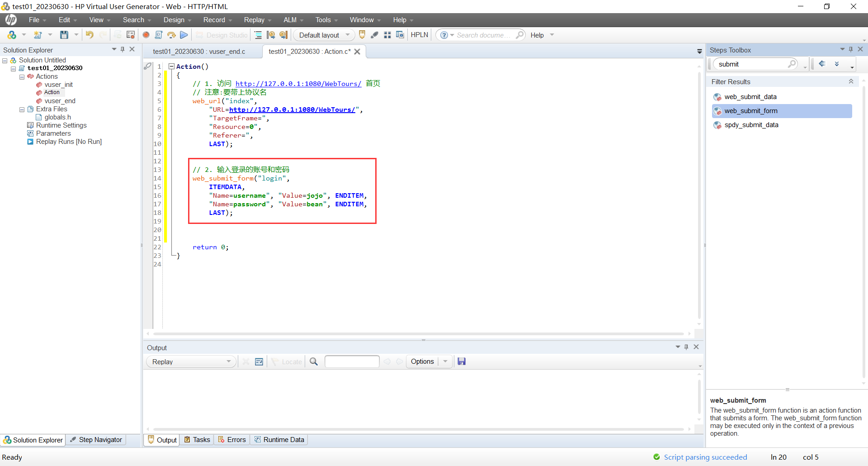
Task: Switch to the Tasks tab
Action: [197, 440]
